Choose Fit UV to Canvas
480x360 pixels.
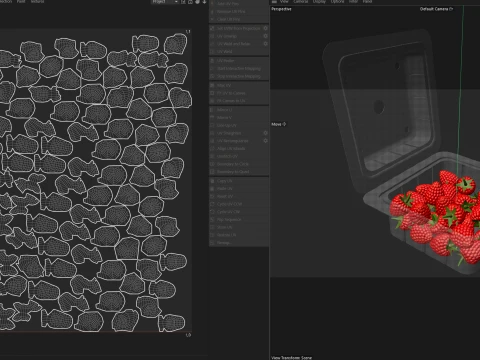tap(239, 93)
